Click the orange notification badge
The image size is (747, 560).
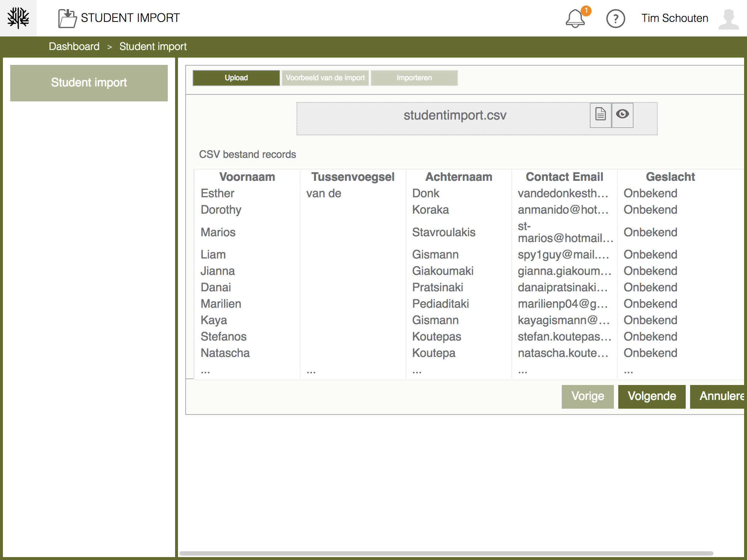586,10
